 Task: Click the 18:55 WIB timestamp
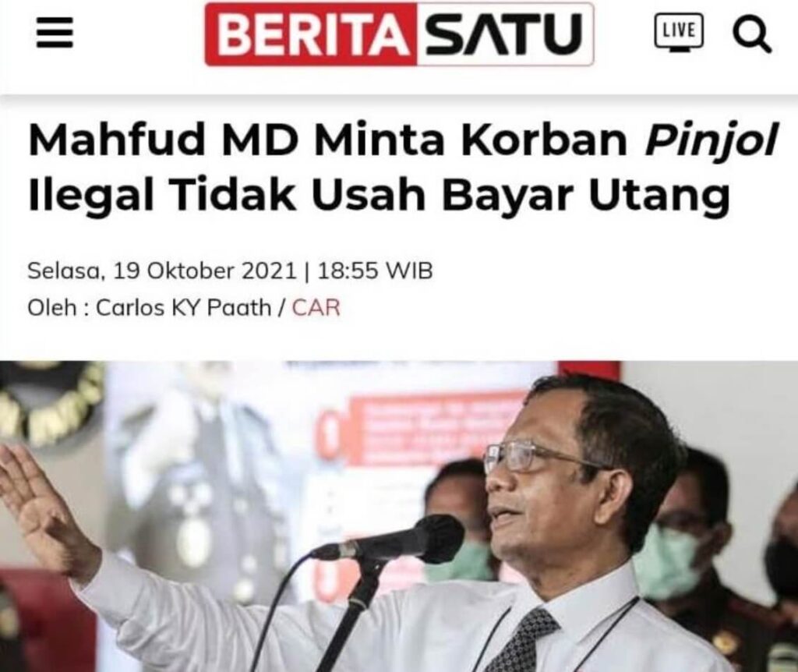point(375,271)
